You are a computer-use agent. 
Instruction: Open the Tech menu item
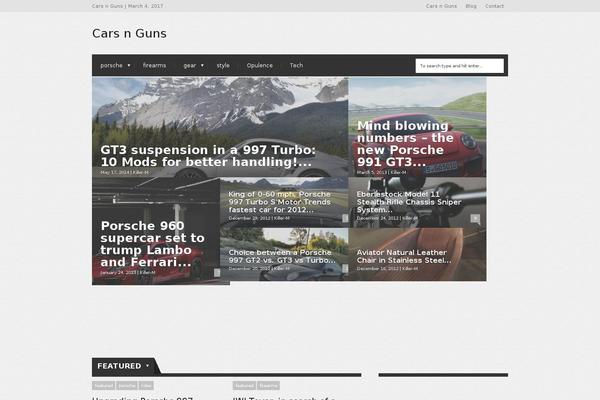(x=296, y=65)
